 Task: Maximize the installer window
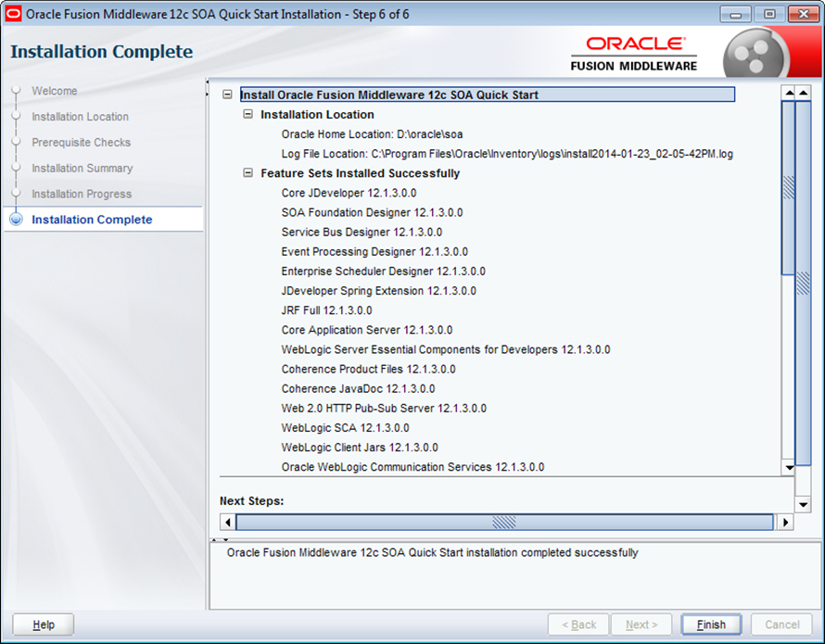(769, 14)
